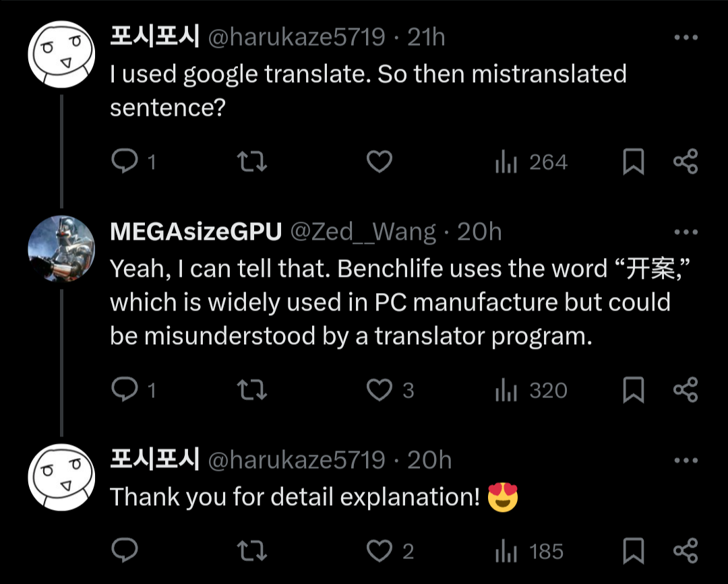This screenshot has height=584, width=728.
Task: Reply to MEGAsizeGPU's Benchlife tweet
Action: coord(124,390)
